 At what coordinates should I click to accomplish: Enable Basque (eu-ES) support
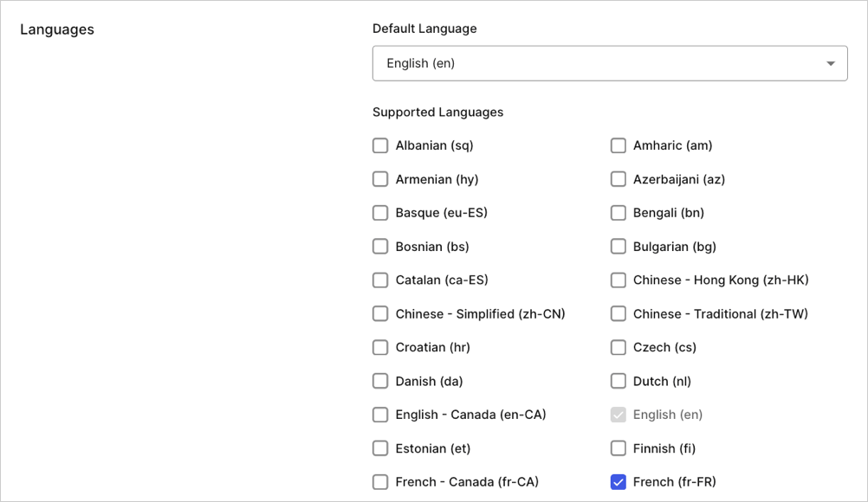tap(380, 213)
